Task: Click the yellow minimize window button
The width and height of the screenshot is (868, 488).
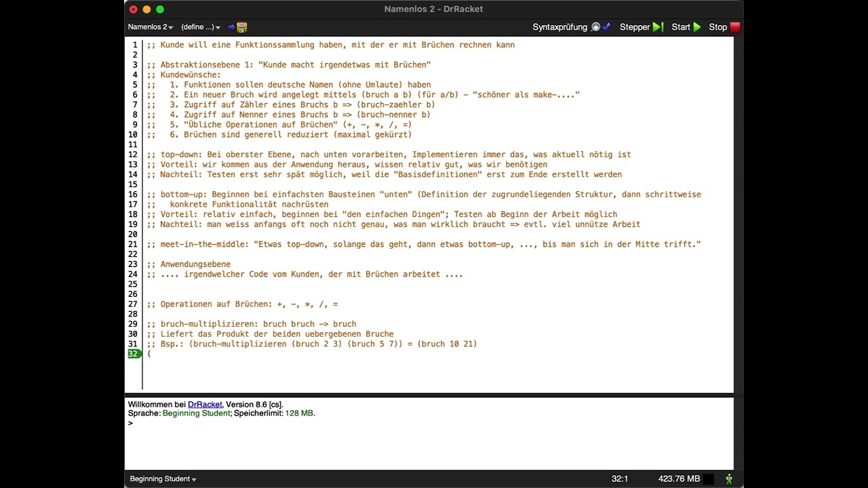Action: pos(146,9)
